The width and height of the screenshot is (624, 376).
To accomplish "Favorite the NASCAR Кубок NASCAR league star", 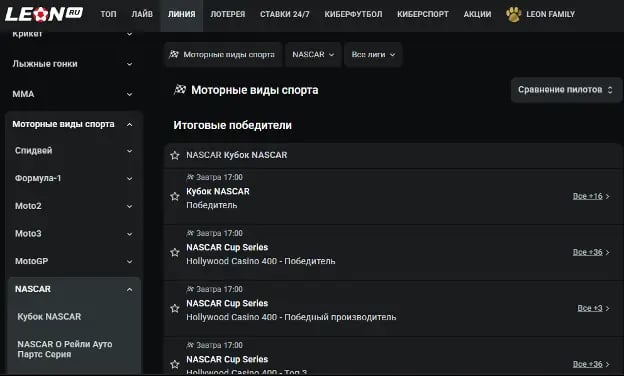I will pos(175,155).
